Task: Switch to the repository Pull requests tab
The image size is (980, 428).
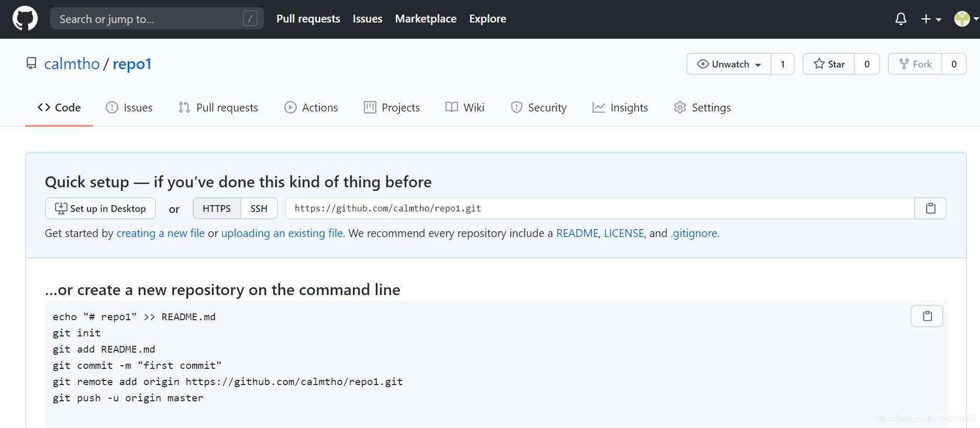Action: tap(218, 108)
